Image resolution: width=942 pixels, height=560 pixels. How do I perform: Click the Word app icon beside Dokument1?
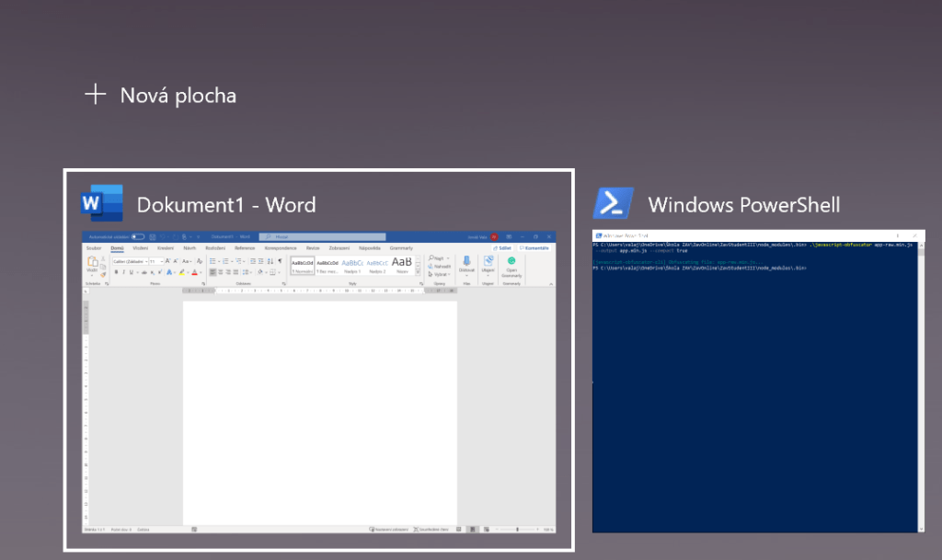pos(101,203)
